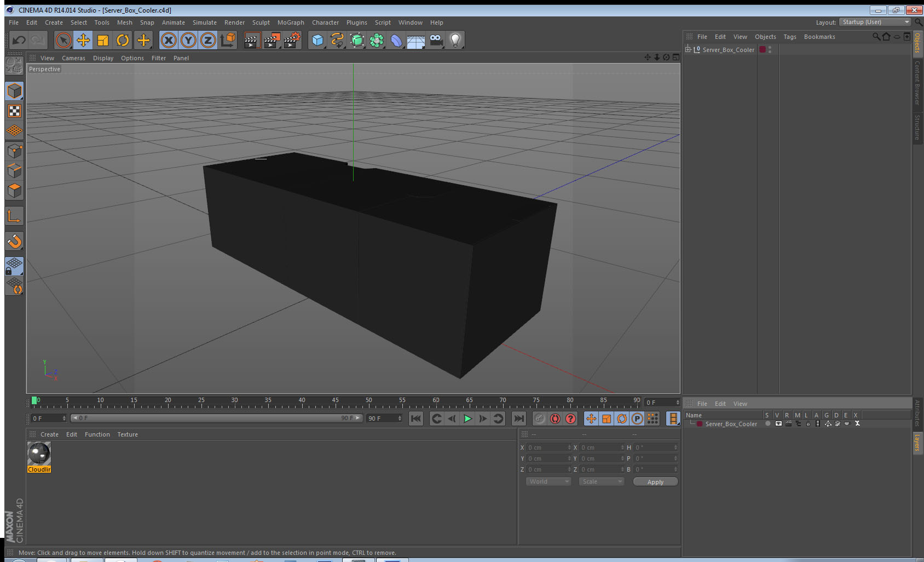Image resolution: width=924 pixels, height=562 pixels.
Task: Toggle Y-axis lock
Action: point(188,40)
